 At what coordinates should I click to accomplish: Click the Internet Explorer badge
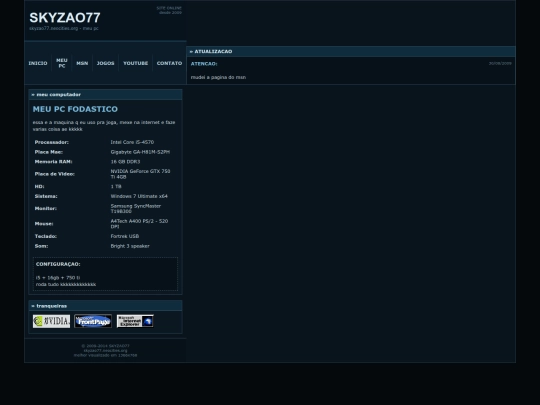click(135, 321)
